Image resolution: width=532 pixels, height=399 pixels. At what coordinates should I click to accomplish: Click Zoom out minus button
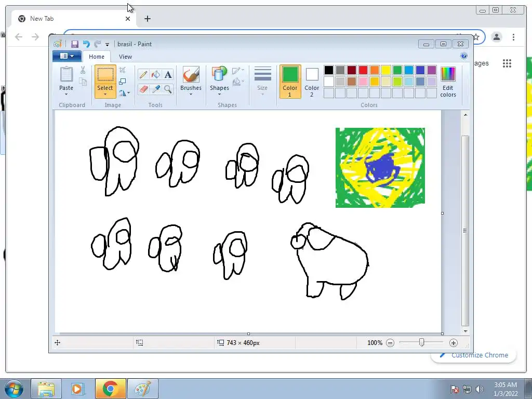coord(390,343)
